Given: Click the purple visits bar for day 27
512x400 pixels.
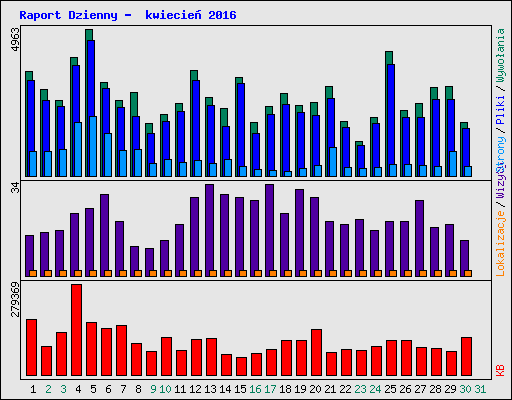Looking at the screenshot, I should (419, 238).
